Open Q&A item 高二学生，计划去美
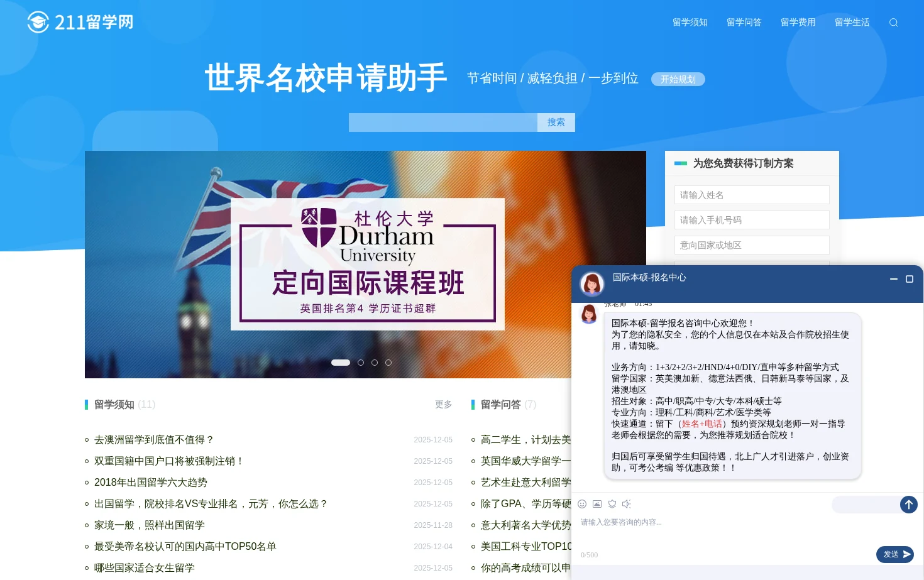This screenshot has height=580, width=924. [x=525, y=440]
